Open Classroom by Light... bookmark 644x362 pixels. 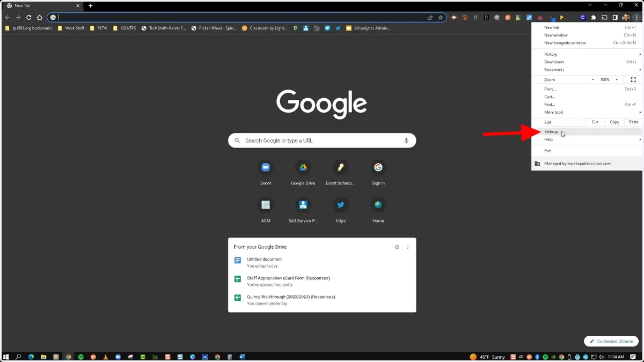[x=265, y=28]
